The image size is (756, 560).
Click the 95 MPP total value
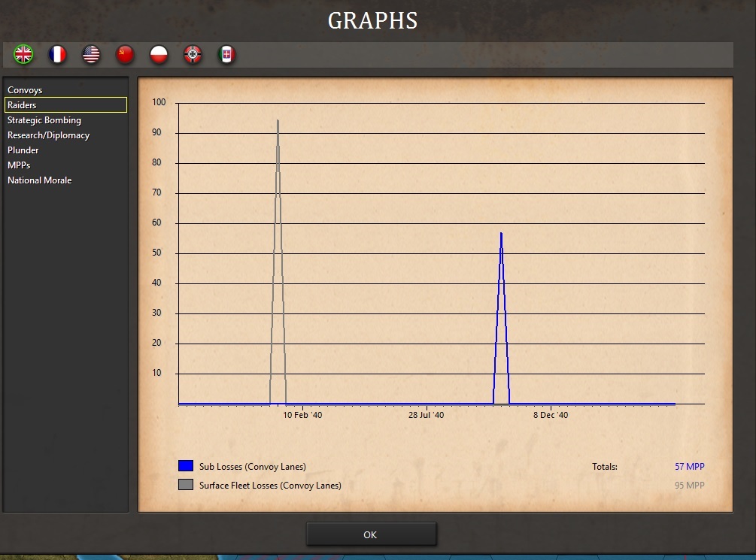click(x=690, y=486)
